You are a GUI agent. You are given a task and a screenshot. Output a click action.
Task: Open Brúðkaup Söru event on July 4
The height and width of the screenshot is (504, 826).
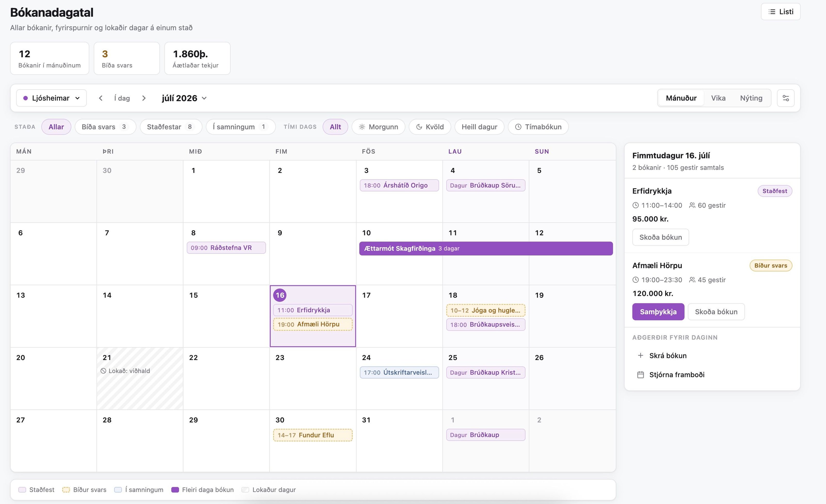click(x=486, y=185)
